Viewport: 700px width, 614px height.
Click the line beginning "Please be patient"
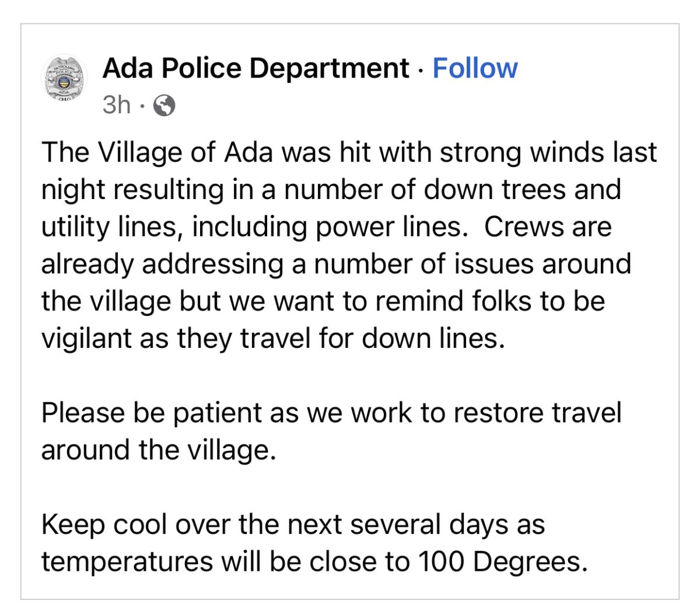331,413
